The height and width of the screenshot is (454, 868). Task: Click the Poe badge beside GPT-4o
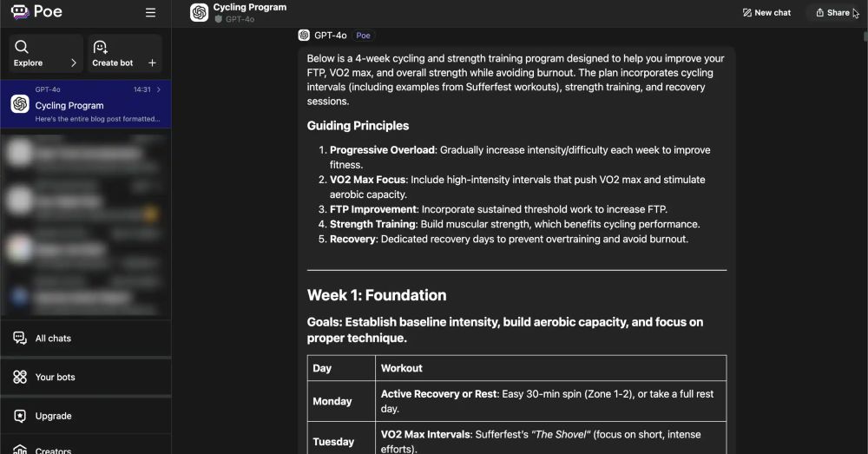click(x=363, y=36)
